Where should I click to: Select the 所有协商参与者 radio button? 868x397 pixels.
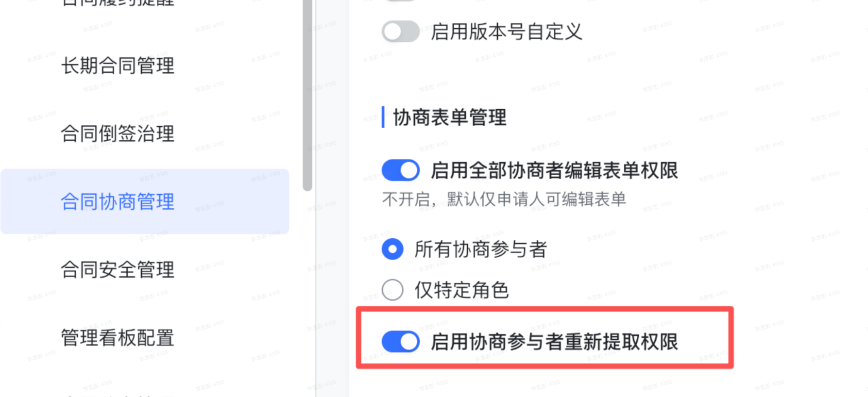(x=391, y=249)
